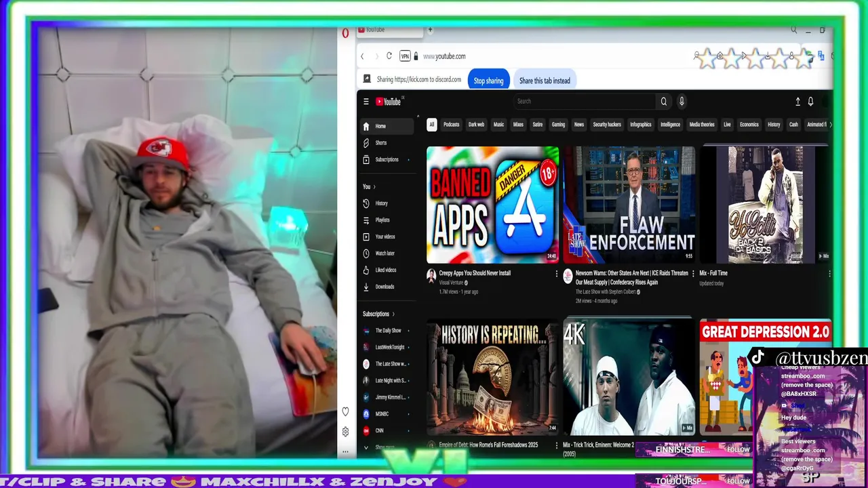
Task: Click the search magnifier button
Action: click(664, 102)
